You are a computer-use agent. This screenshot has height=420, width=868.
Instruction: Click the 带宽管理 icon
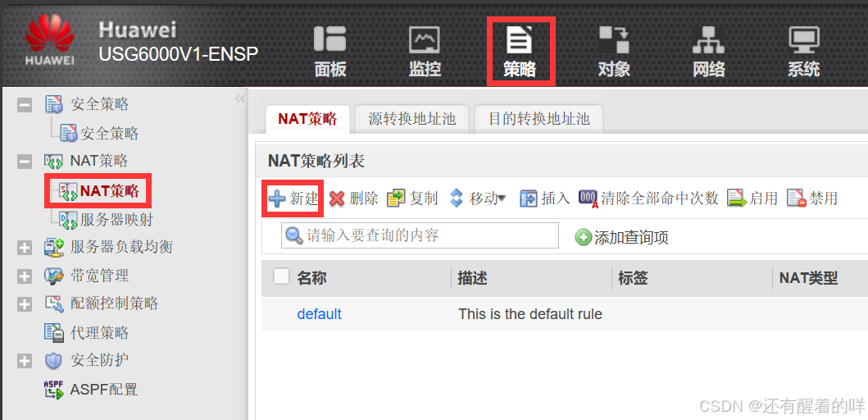click(54, 276)
